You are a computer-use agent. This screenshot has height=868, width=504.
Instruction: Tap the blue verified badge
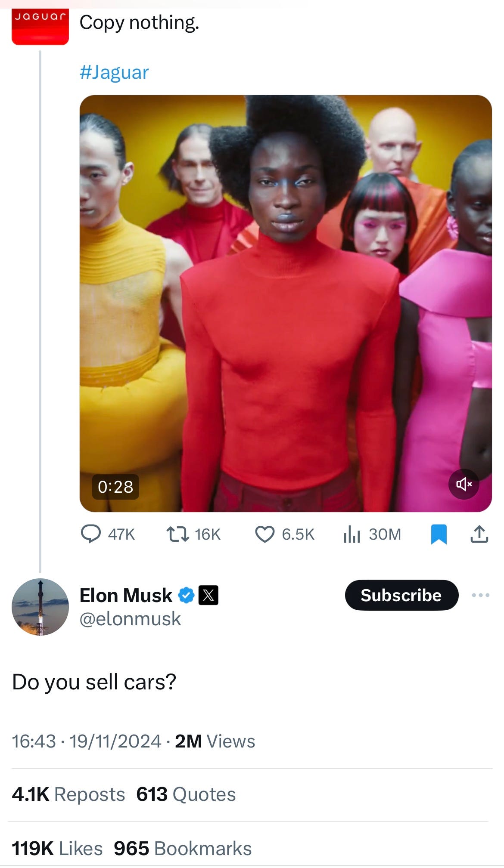pyautogui.click(x=186, y=596)
